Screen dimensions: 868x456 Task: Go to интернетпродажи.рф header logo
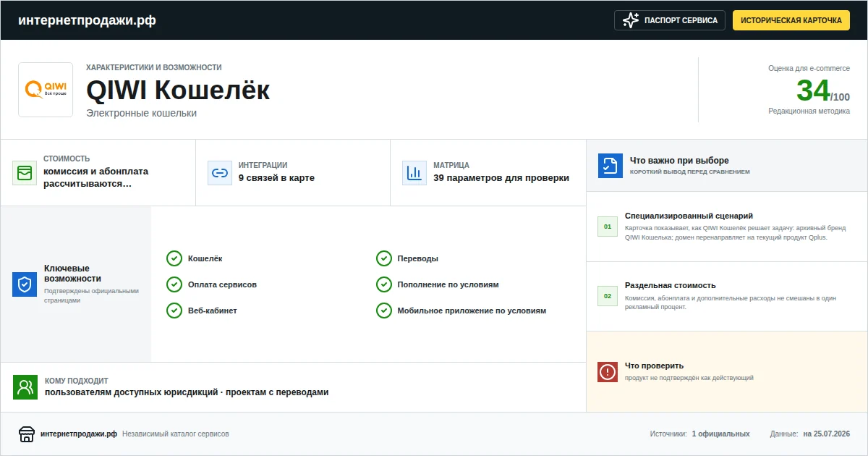[x=87, y=20]
